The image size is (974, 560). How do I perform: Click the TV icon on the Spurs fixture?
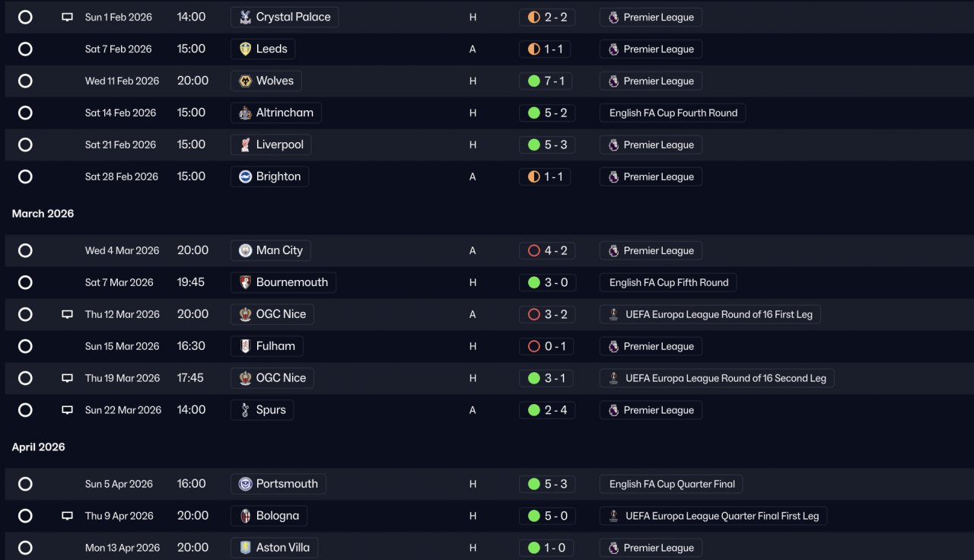pyautogui.click(x=67, y=410)
